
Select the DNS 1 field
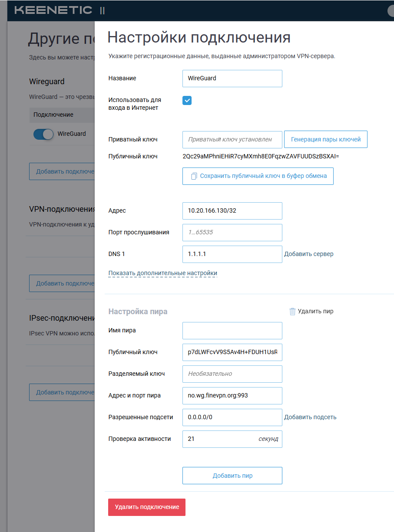pyautogui.click(x=232, y=254)
